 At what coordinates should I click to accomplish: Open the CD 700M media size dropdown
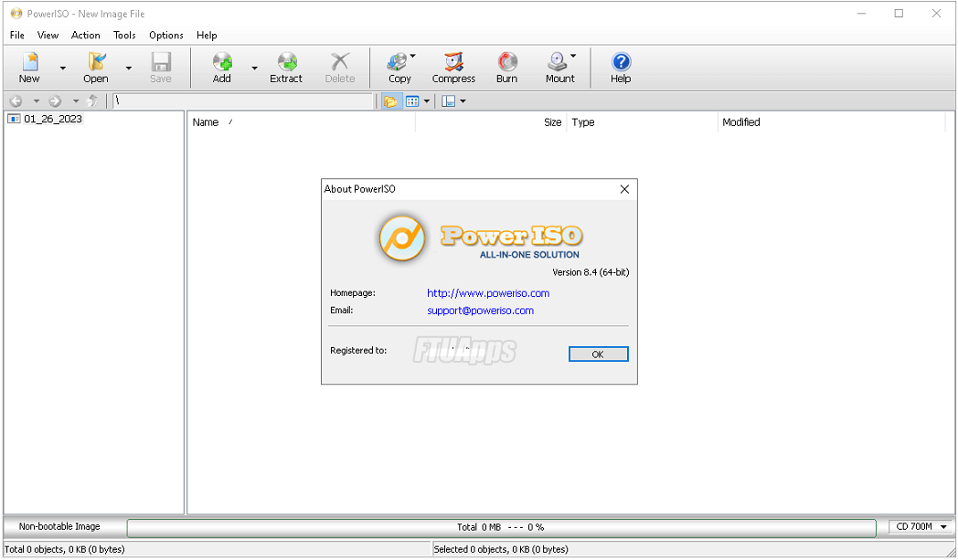921,526
